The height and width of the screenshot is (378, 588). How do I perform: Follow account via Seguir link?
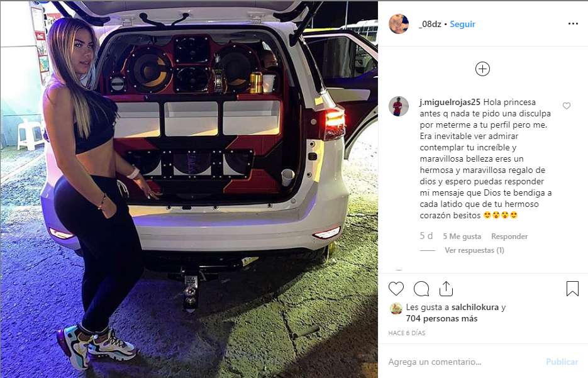(x=462, y=24)
